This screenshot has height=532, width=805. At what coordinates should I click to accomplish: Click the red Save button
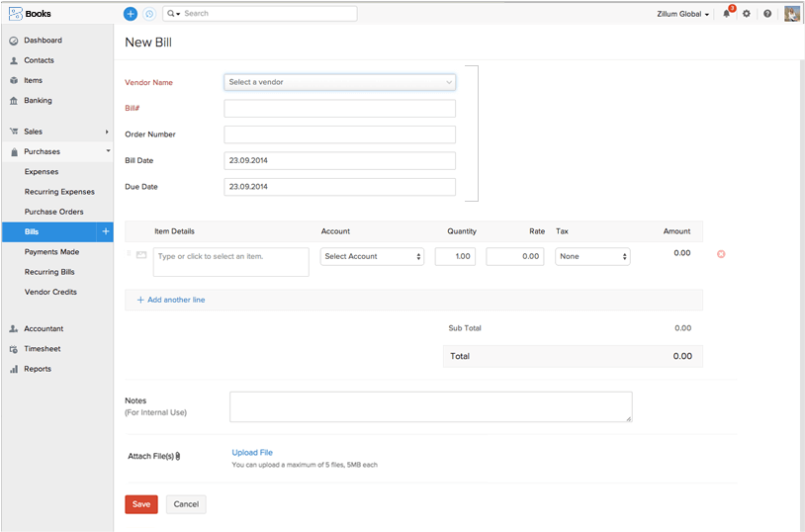pyautogui.click(x=140, y=504)
